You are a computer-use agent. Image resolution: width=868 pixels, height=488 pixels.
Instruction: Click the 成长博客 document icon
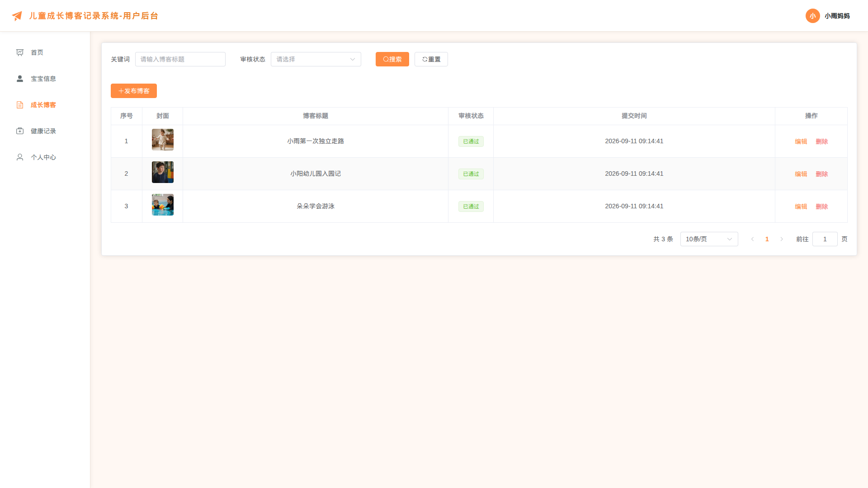pyautogui.click(x=20, y=105)
